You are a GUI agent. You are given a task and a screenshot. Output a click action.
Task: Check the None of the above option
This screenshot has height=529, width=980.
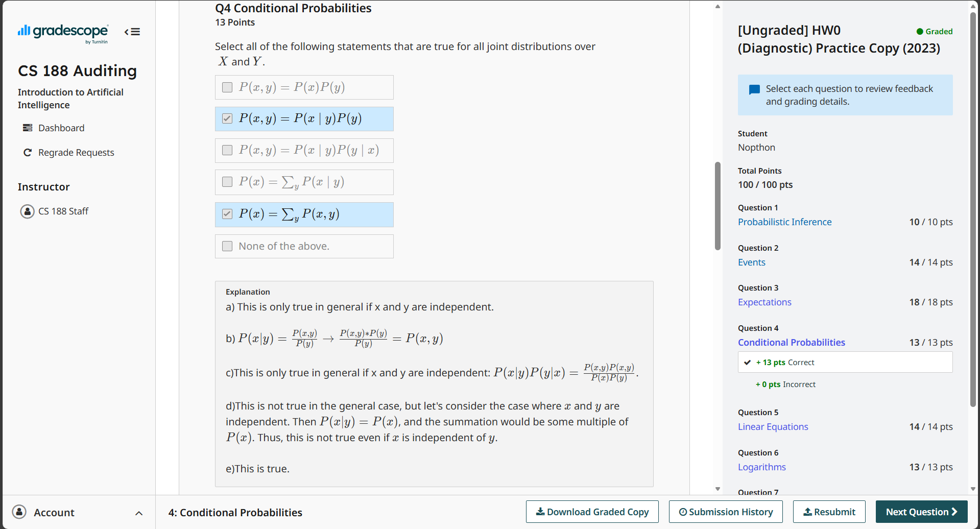pos(227,246)
